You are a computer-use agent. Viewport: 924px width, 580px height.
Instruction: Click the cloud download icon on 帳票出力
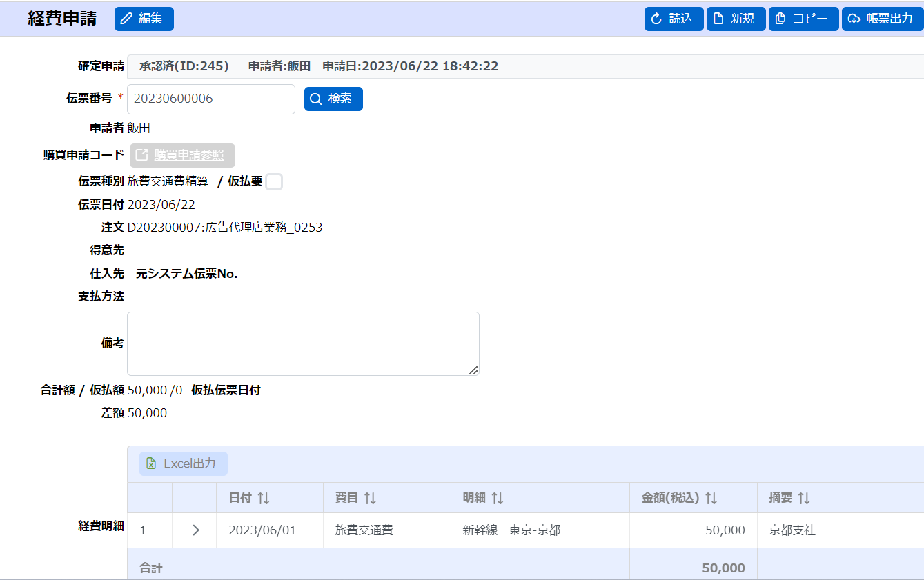[x=854, y=19]
